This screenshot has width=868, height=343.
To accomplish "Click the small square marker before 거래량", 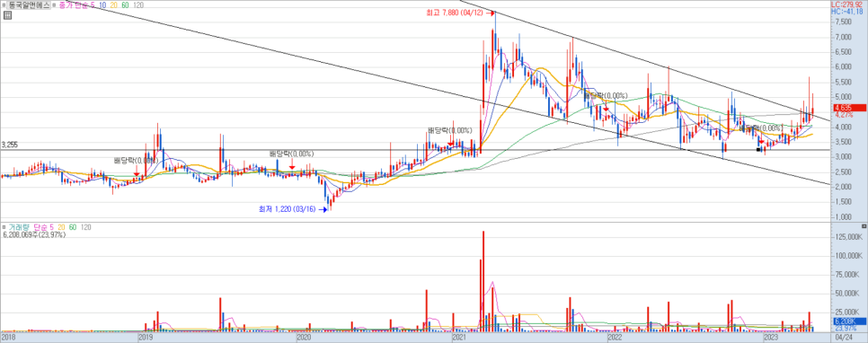I will point(4,227).
